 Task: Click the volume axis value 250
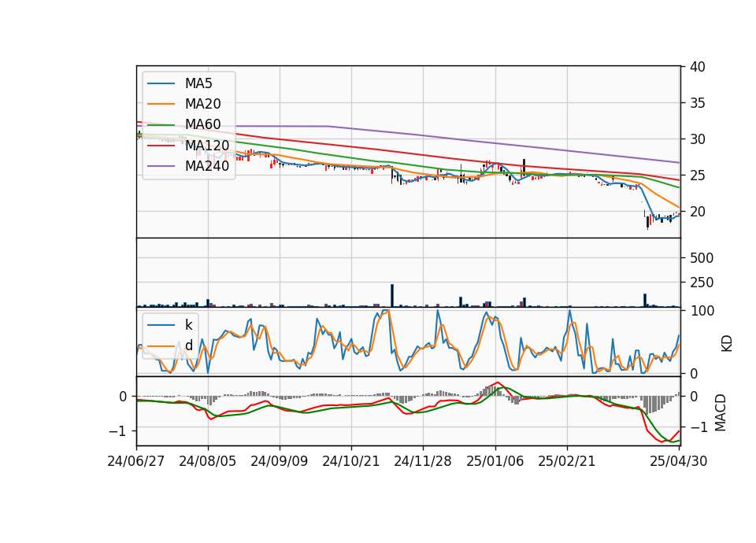click(702, 283)
